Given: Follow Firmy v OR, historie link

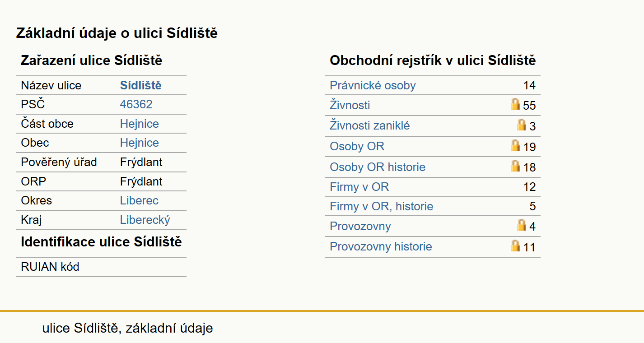Looking at the screenshot, I should tap(381, 206).
